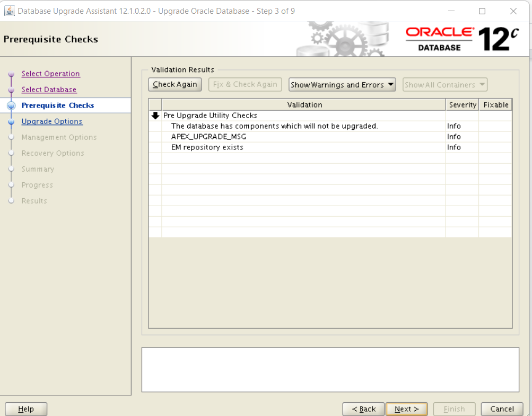Maximize the Database Upgrade Assistant window

(x=482, y=11)
